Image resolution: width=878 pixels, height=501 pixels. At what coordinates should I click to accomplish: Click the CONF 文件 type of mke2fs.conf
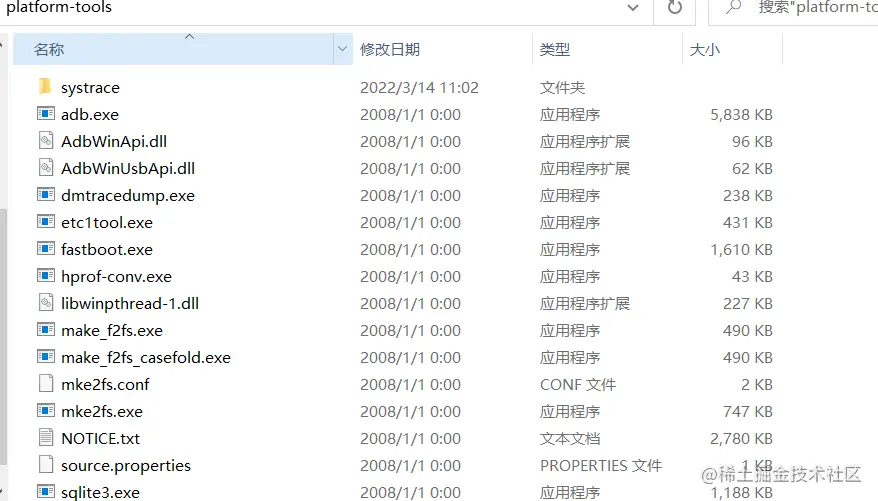click(x=578, y=384)
